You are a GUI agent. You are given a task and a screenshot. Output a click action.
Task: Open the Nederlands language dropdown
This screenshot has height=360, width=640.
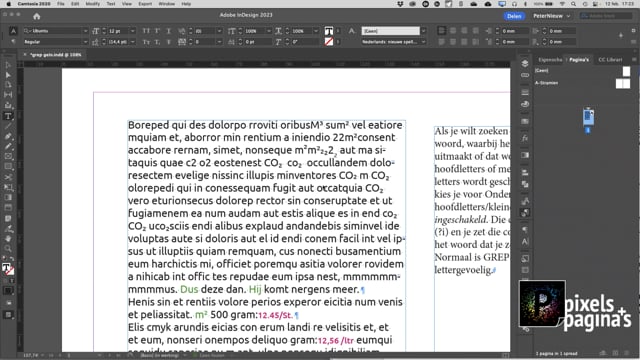click(423, 42)
